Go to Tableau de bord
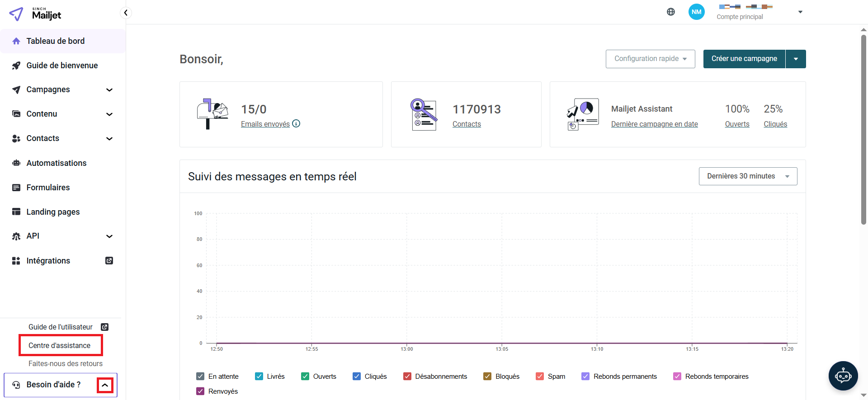Viewport: 868px width, 400px height. tap(63, 41)
